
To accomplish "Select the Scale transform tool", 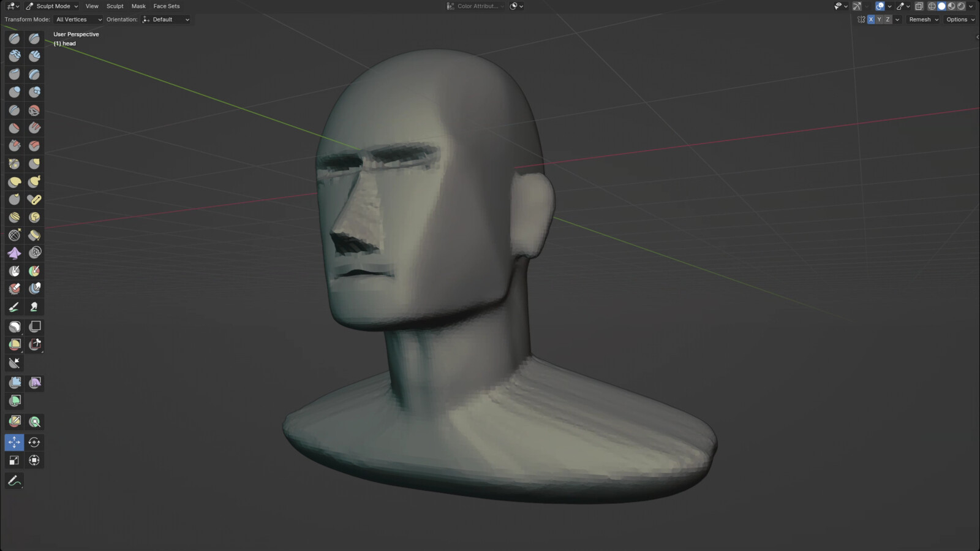I will click(x=14, y=460).
